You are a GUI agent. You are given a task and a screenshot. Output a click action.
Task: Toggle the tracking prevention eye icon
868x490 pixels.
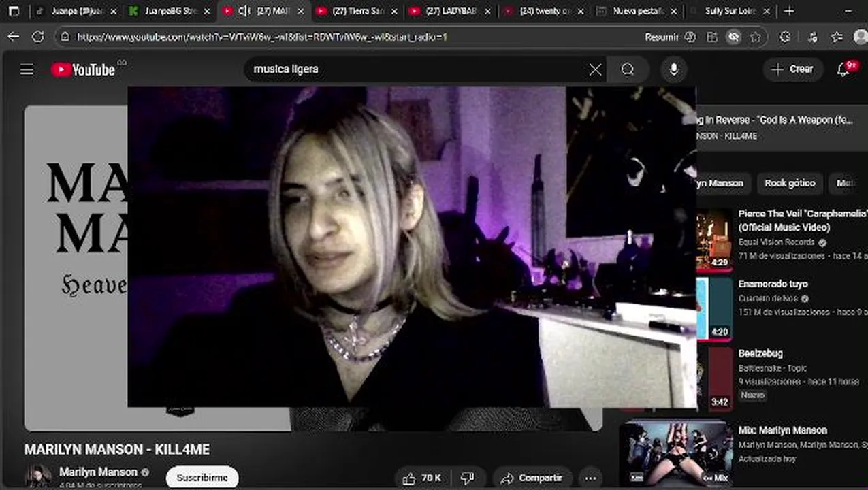coord(733,37)
